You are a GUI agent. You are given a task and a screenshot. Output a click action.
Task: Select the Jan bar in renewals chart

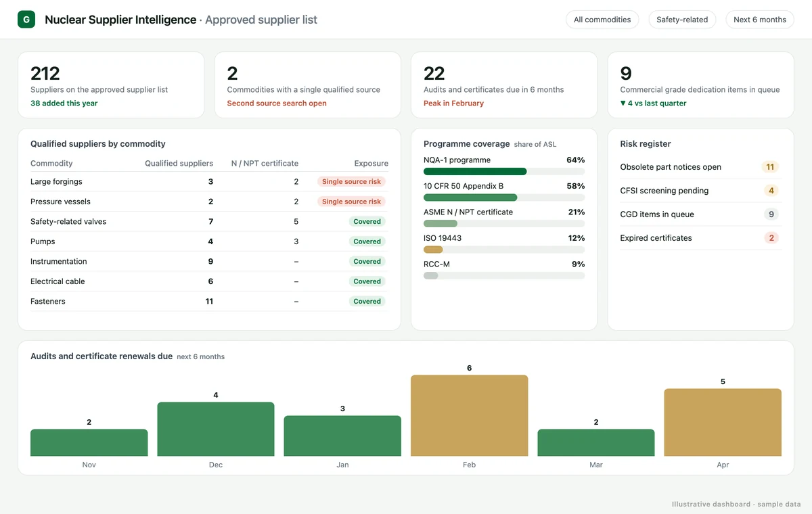tap(342, 436)
